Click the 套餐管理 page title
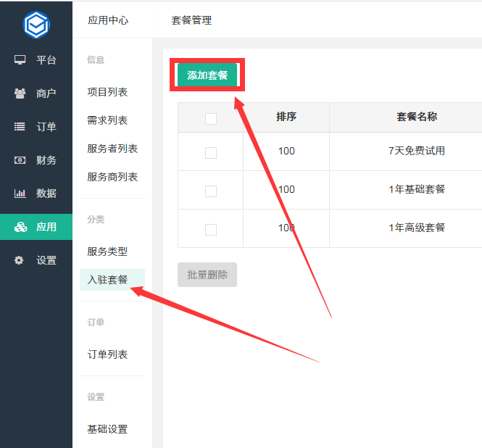482x448 pixels. coord(191,20)
